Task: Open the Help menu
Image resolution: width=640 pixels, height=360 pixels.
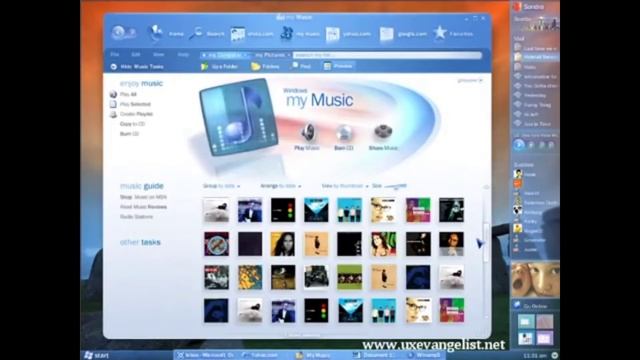Action: pyautogui.click(x=183, y=54)
